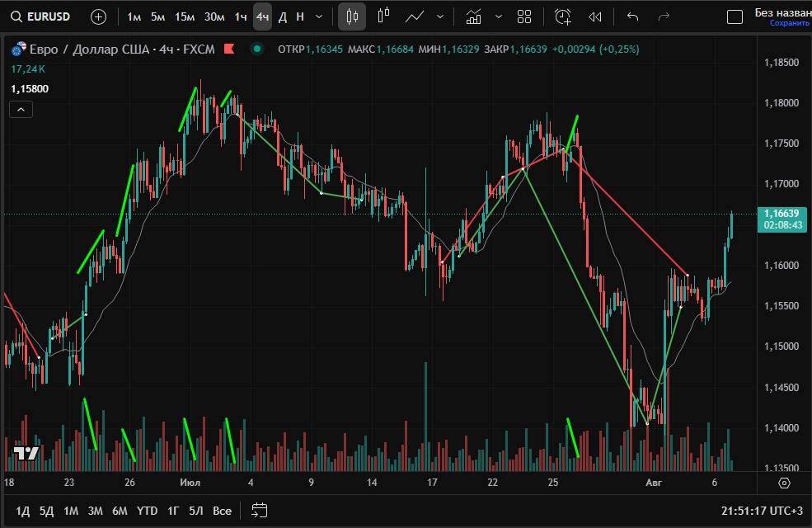
Task: Select the candlestick chart type icon
Action: (352, 16)
